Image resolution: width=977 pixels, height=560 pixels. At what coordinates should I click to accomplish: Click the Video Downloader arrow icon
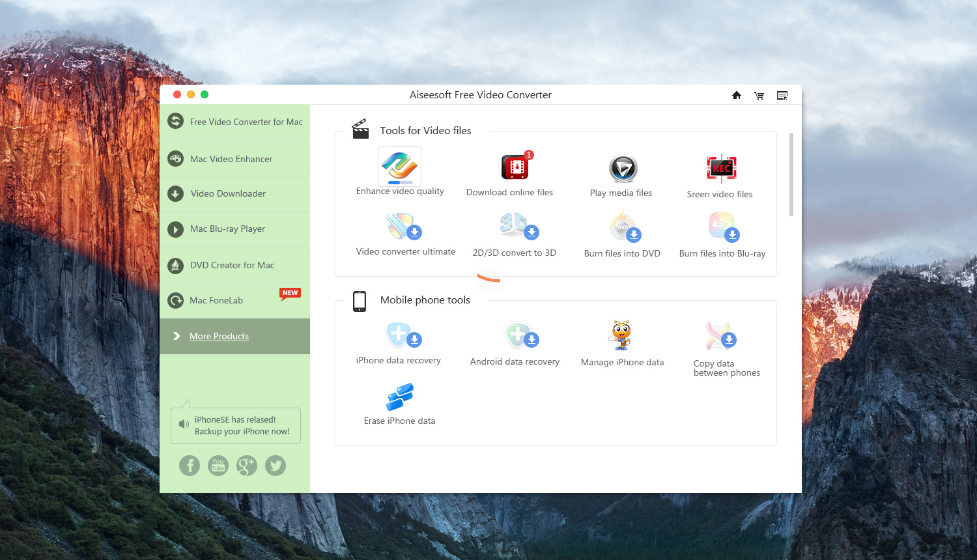click(x=175, y=193)
